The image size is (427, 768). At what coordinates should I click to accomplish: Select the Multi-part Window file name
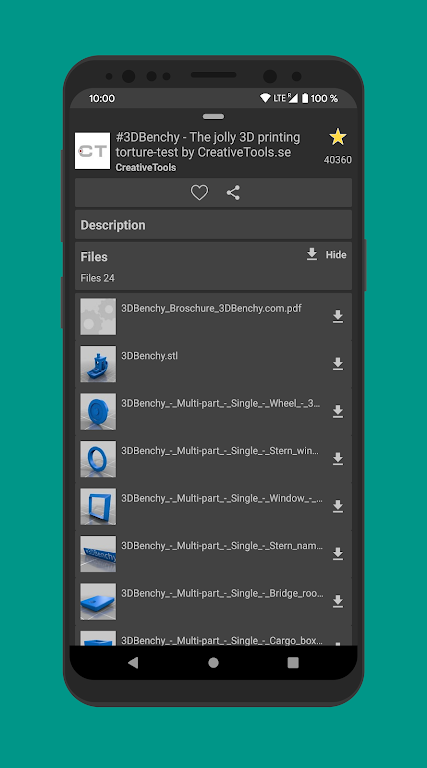point(222,498)
